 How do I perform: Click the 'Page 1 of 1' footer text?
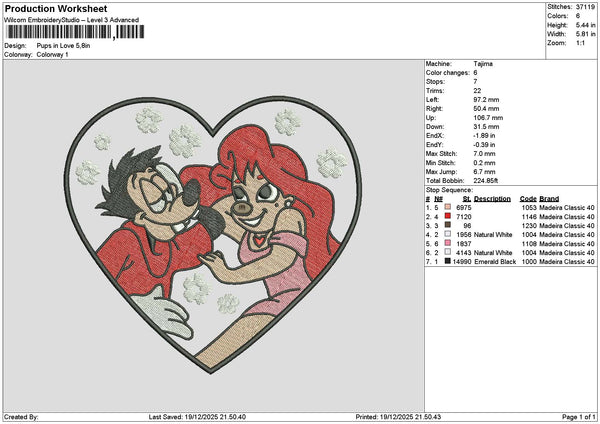tap(579, 417)
